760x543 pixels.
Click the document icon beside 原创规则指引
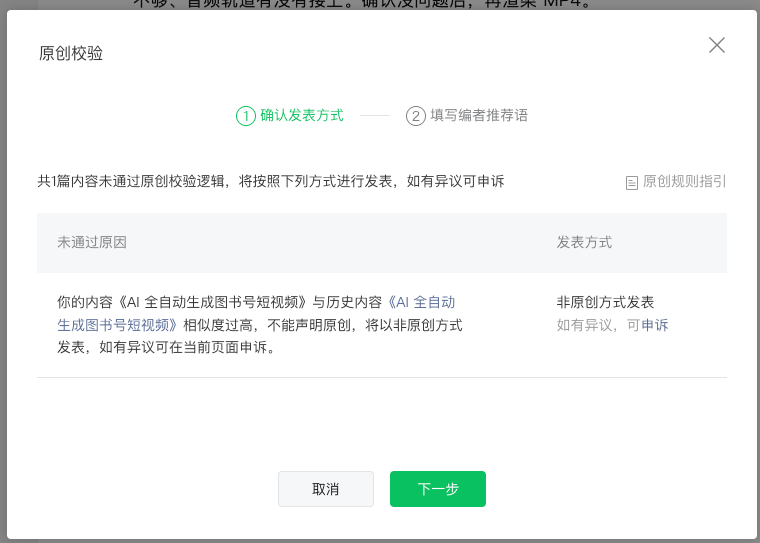(632, 182)
